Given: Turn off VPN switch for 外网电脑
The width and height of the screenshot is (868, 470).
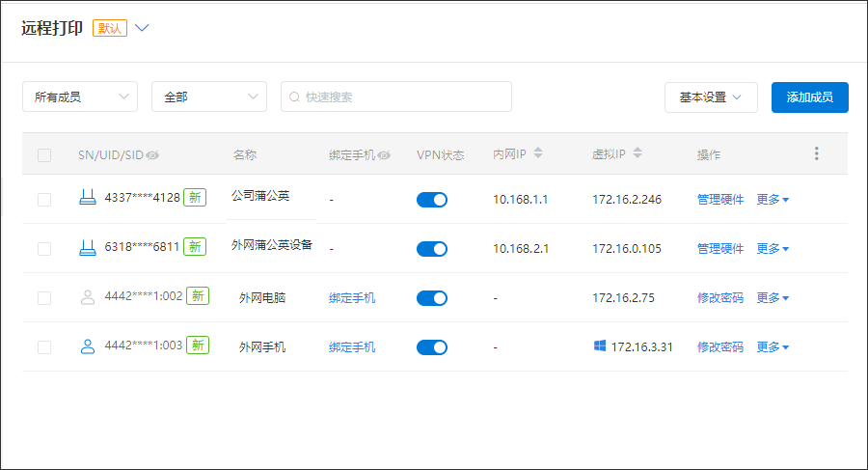Looking at the screenshot, I should pos(432,298).
